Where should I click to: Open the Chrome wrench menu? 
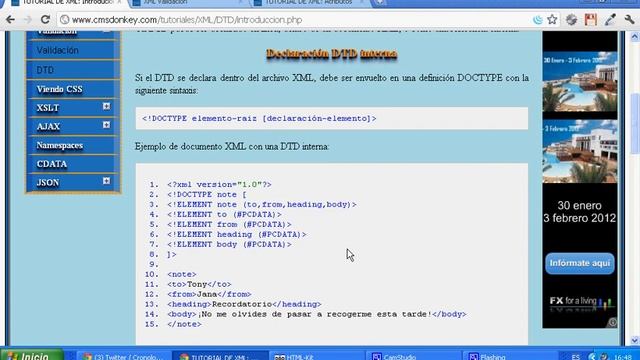coord(629,19)
